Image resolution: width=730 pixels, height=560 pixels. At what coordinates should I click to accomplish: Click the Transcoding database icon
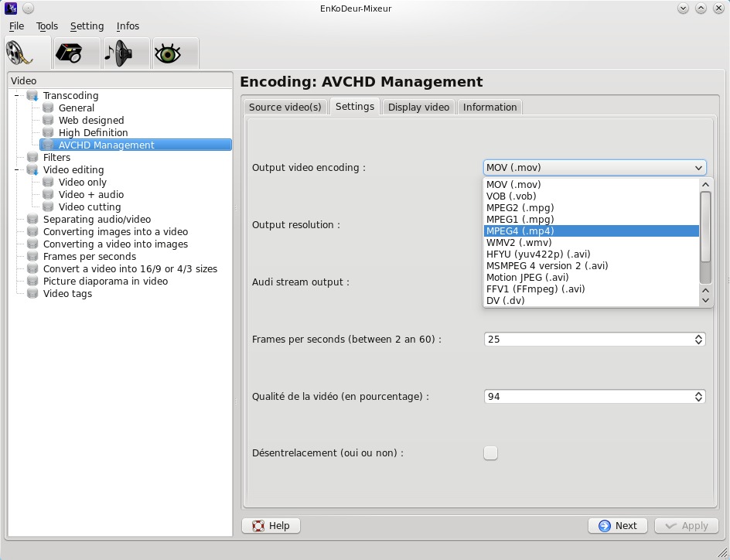point(32,95)
